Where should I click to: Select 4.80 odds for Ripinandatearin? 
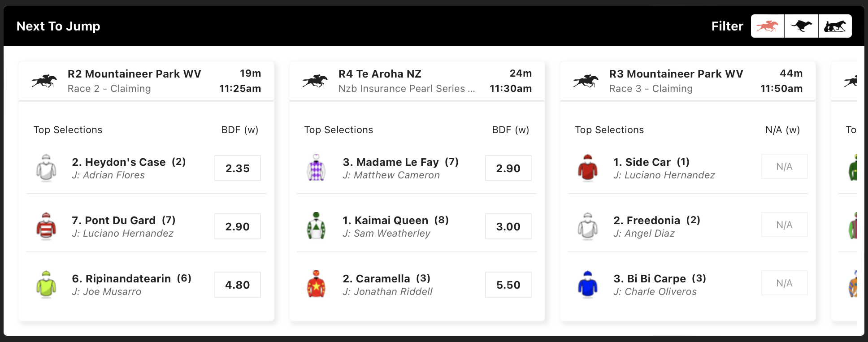pyautogui.click(x=238, y=285)
